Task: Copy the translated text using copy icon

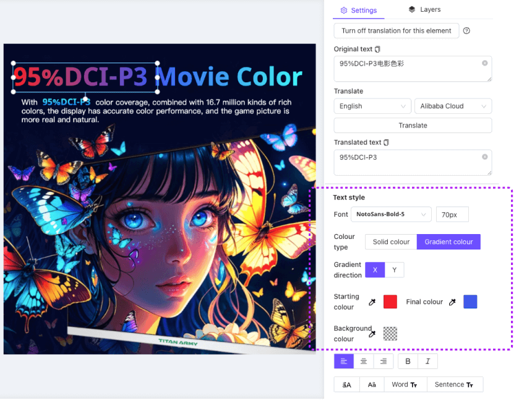Action: 386,142
